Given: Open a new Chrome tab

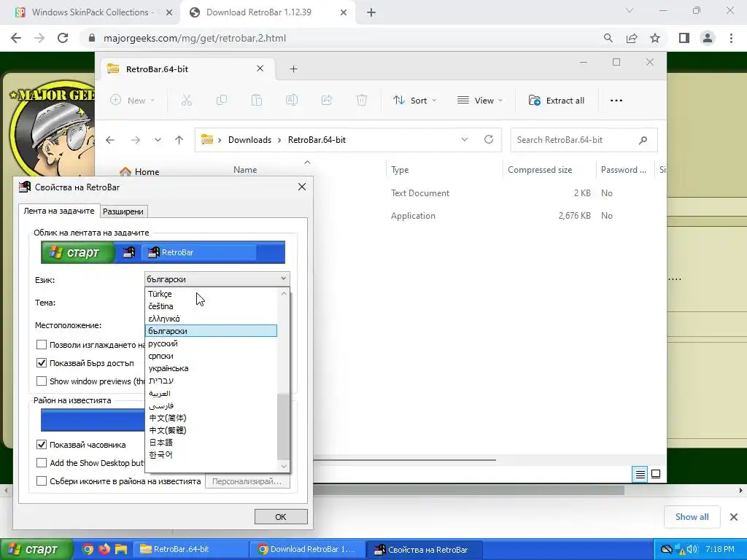Looking at the screenshot, I should pyautogui.click(x=371, y=12).
